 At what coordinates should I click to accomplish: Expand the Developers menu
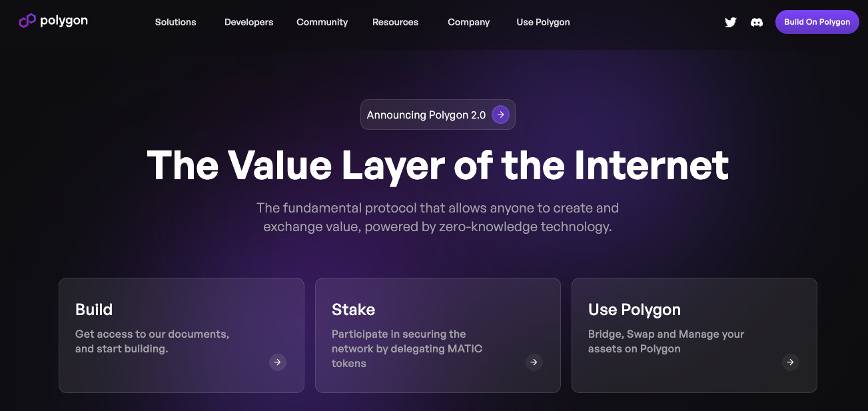click(248, 22)
